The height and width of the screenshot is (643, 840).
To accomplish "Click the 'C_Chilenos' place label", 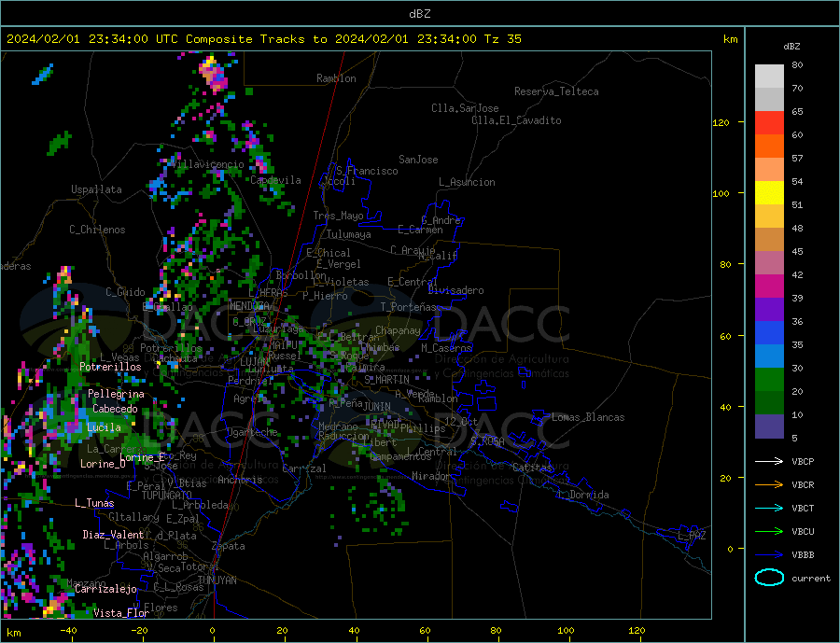I will tap(97, 230).
